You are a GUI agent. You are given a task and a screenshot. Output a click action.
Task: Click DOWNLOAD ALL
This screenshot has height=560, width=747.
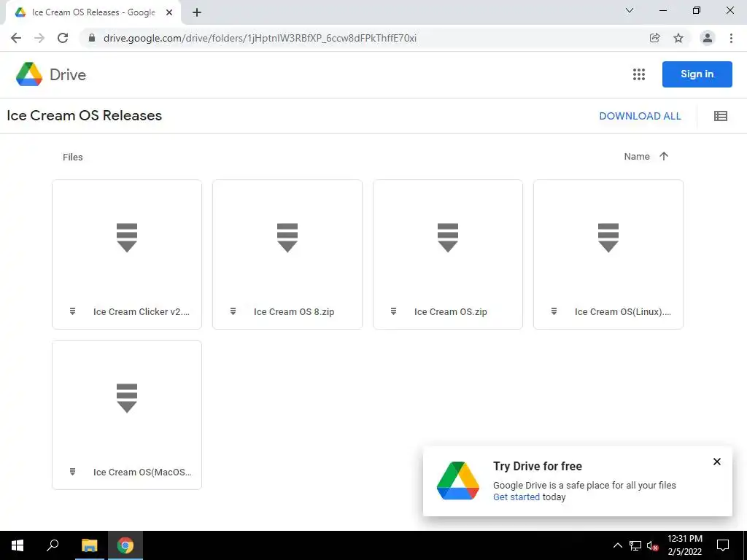click(640, 116)
